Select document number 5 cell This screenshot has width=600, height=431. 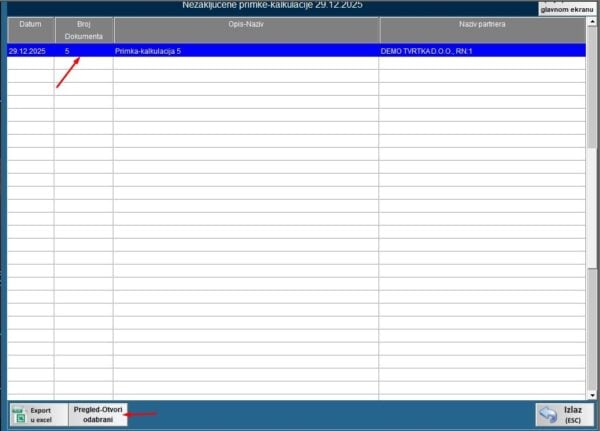coord(83,50)
